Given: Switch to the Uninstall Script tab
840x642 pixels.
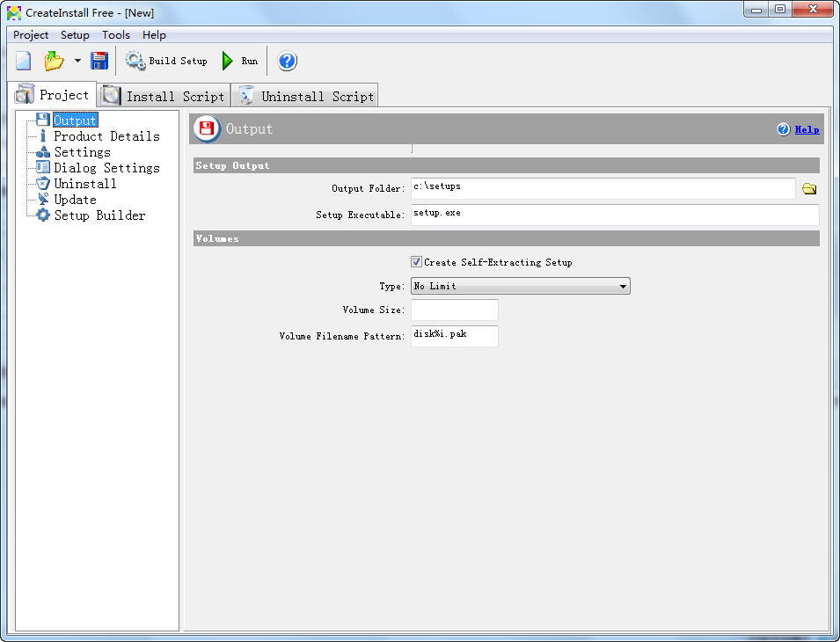Looking at the screenshot, I should pos(306,96).
